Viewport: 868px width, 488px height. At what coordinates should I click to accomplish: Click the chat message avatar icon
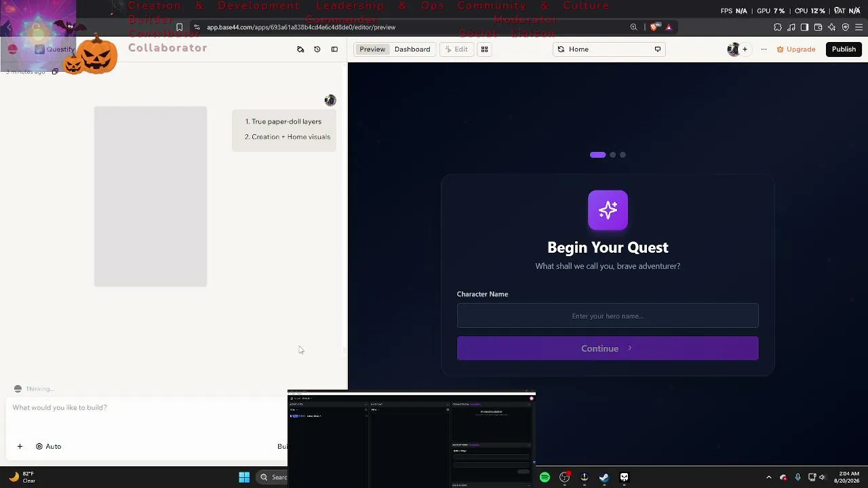[x=330, y=100]
